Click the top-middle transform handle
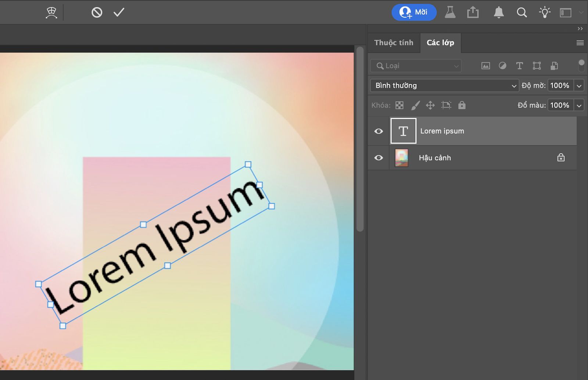 (x=143, y=224)
